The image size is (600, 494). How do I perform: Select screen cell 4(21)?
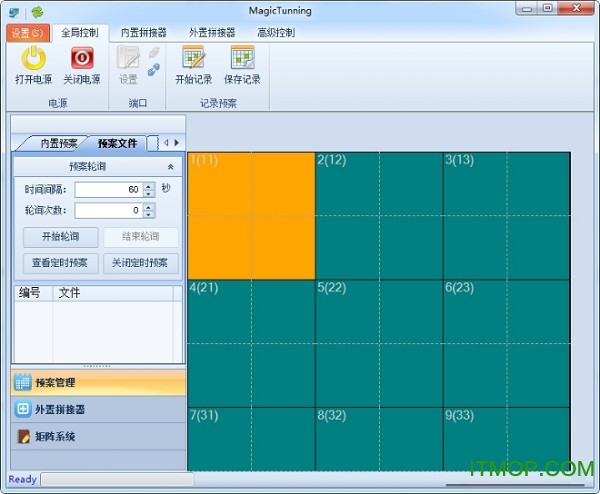click(251, 344)
